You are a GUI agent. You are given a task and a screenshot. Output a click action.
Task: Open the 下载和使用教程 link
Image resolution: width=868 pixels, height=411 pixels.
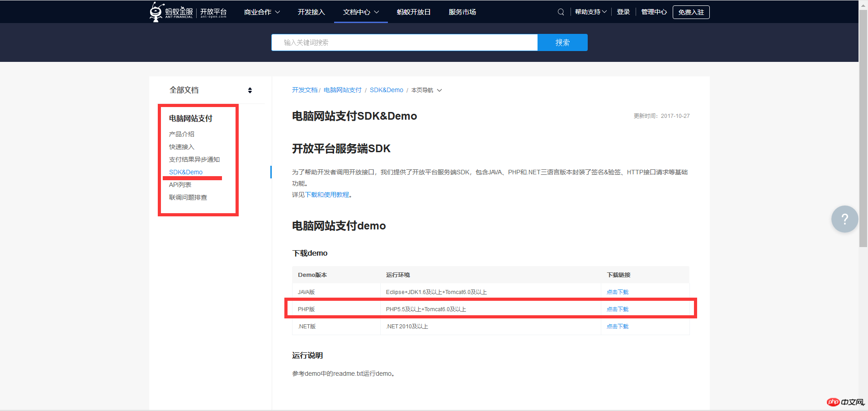327,195
